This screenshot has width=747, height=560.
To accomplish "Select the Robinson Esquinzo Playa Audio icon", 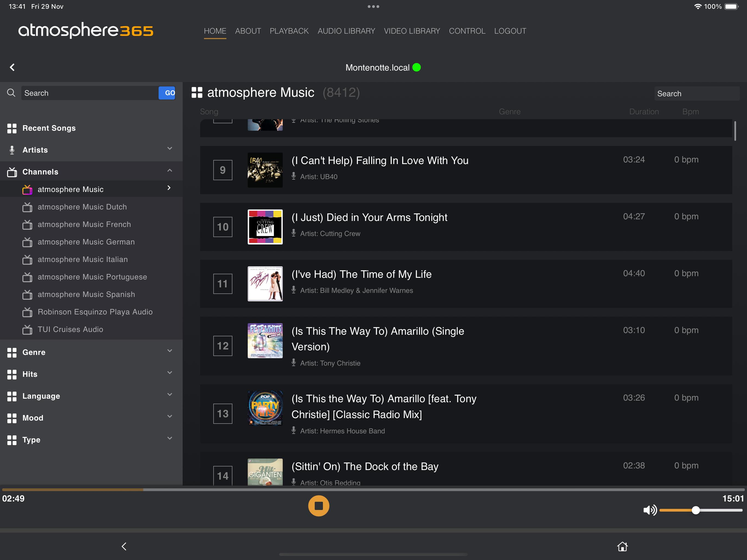I will (27, 313).
